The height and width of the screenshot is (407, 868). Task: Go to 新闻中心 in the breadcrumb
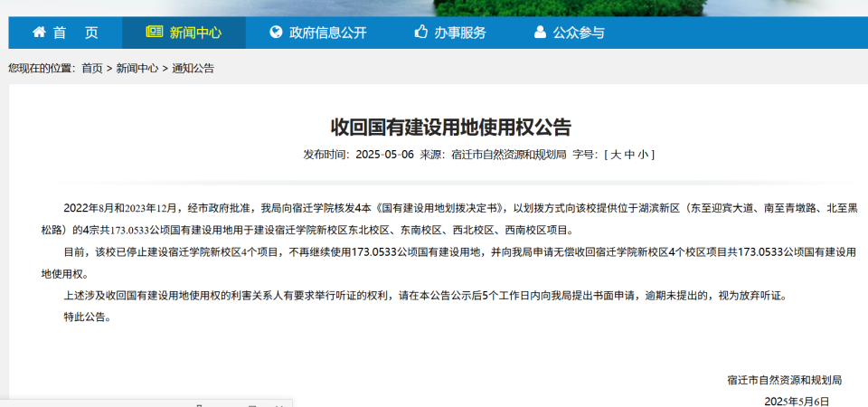pos(137,69)
